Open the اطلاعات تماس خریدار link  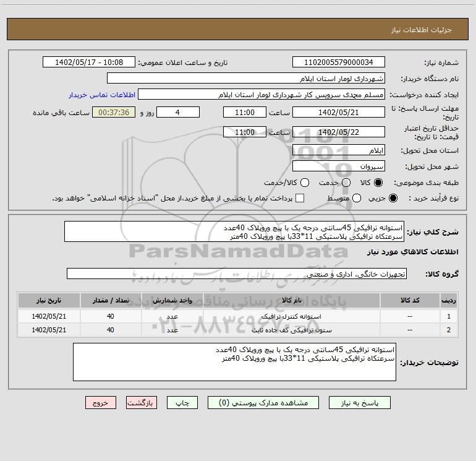[102, 95]
